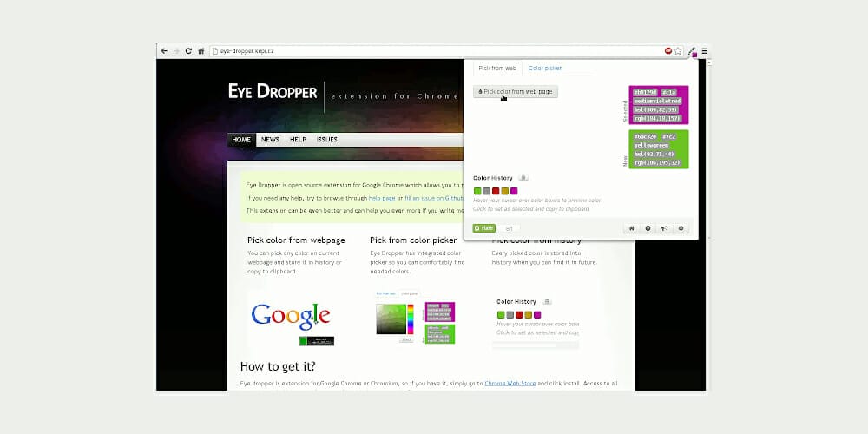
Task: Follow the help page link
Action: pos(382,198)
